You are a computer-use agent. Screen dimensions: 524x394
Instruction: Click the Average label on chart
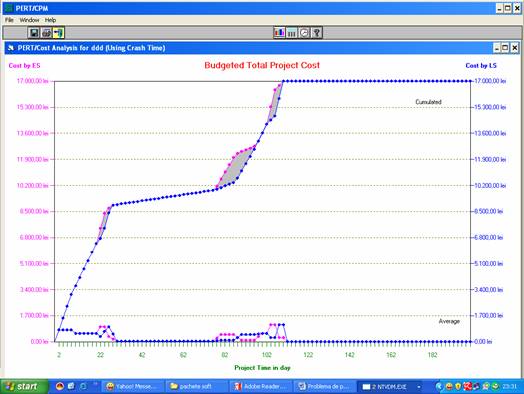(449, 321)
